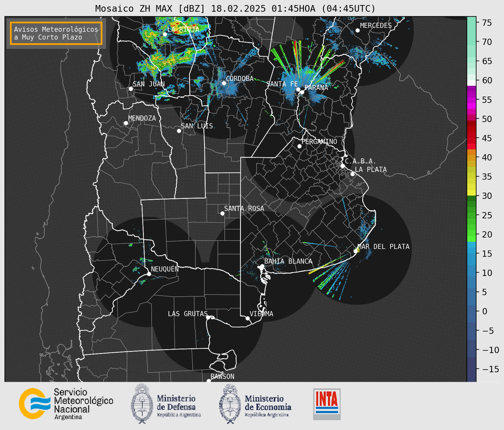Click the LAS GRUTAS label text
This screenshot has width=504, height=430.
(188, 314)
